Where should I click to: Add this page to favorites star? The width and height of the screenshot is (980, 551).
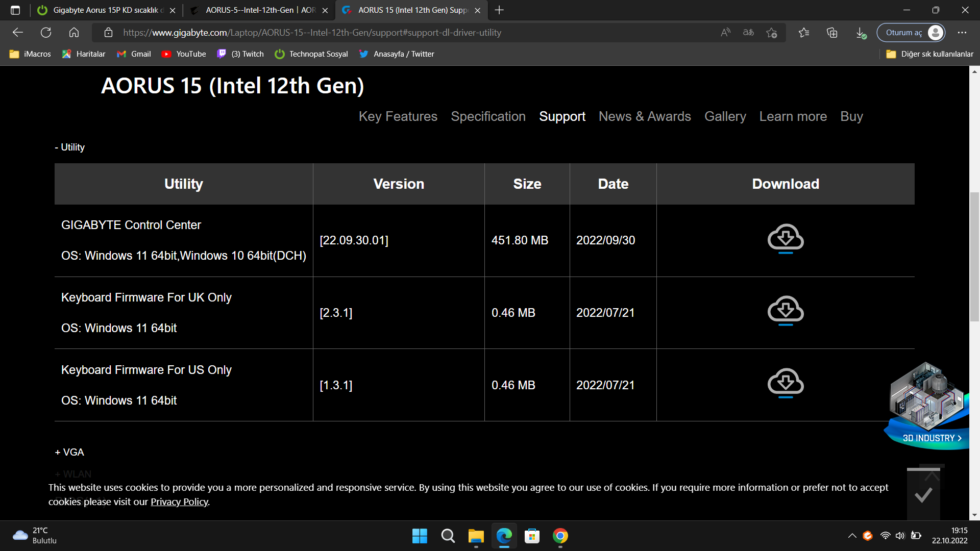pos(771,33)
